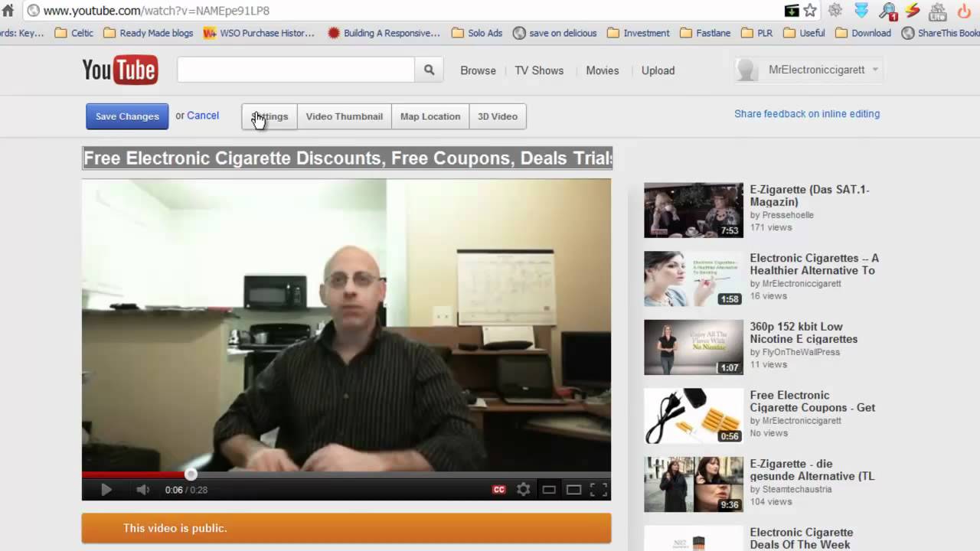Open save on delicious bookmark
This screenshot has width=980, height=551.
[555, 33]
